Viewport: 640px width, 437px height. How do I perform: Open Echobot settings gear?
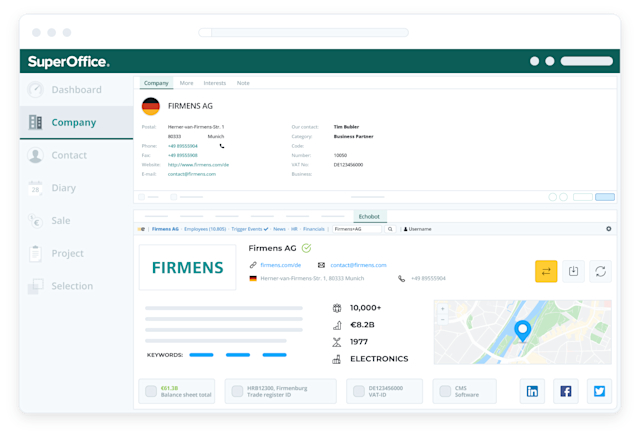point(609,229)
